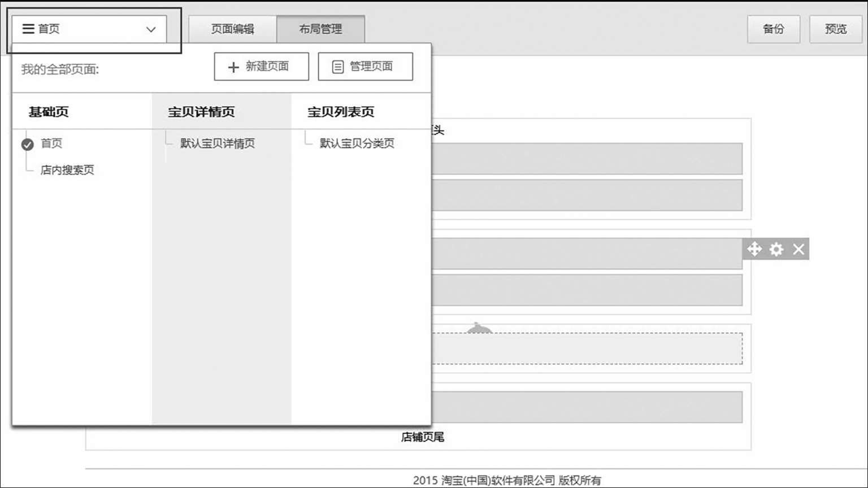Screen dimensions: 868x488
Task: Collapse the 首页 page dropdown chevron
Action: 151,29
